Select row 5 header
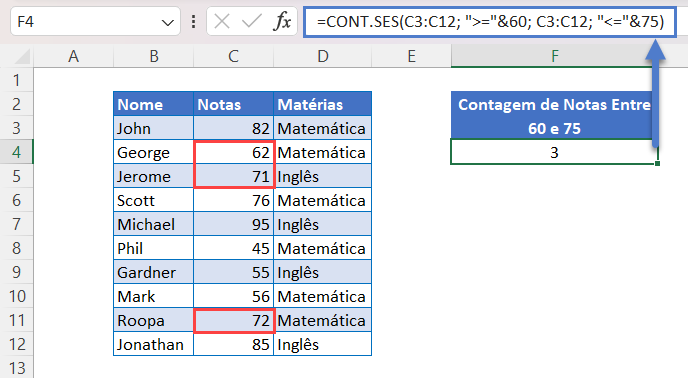Image resolution: width=688 pixels, height=378 pixels. tap(17, 176)
